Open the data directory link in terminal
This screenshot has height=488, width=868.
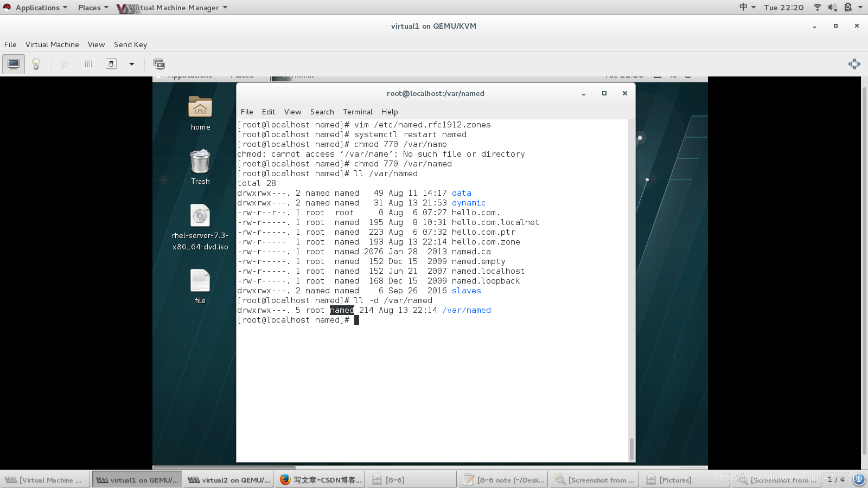[x=461, y=193]
